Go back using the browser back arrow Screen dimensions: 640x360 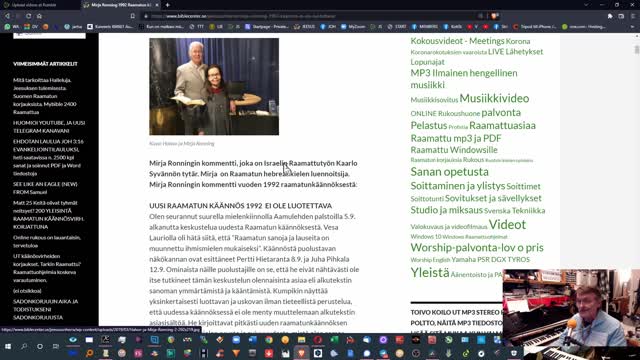7,16
